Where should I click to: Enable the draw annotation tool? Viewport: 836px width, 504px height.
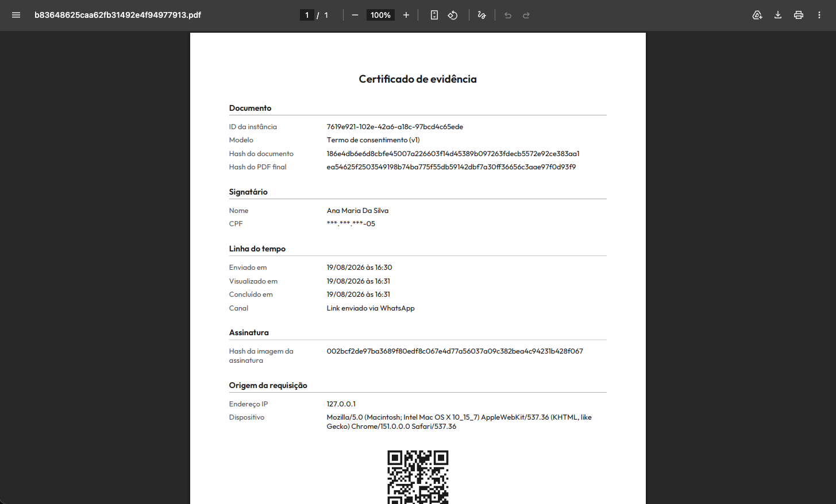(481, 15)
